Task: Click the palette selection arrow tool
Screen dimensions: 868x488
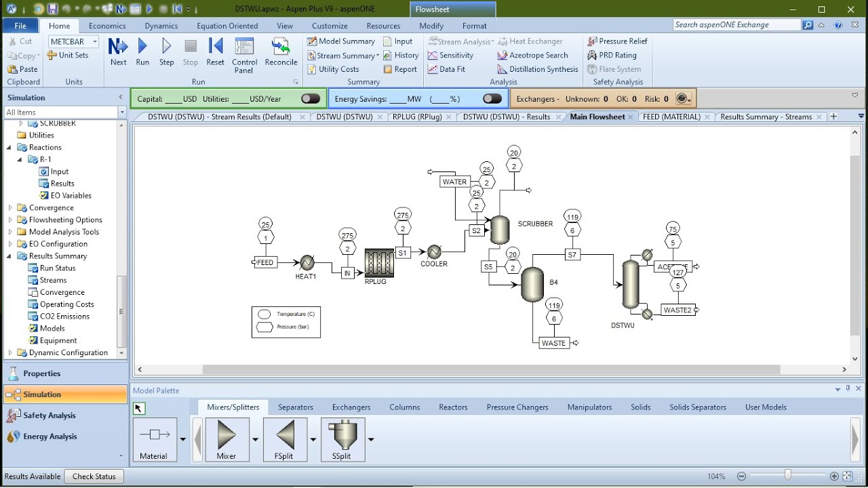Action: click(x=139, y=408)
